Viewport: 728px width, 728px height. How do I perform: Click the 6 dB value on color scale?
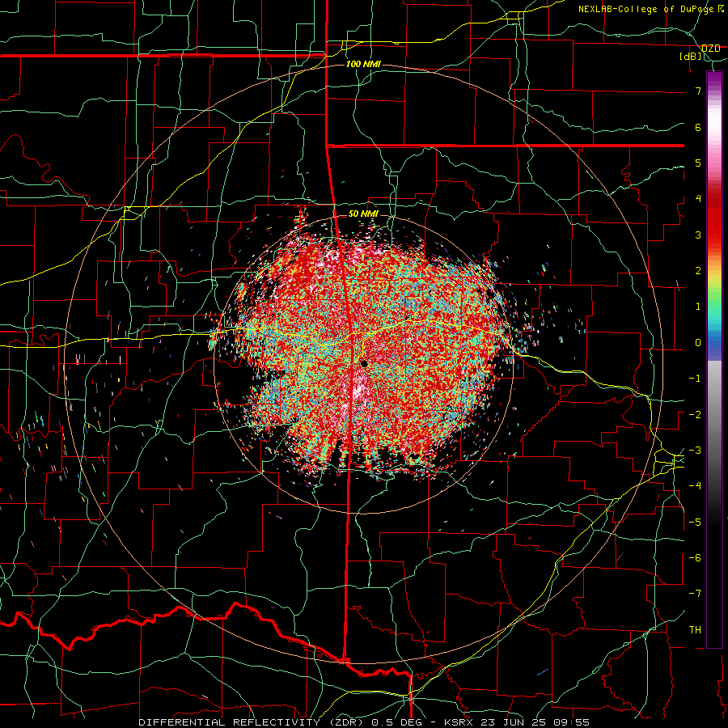click(x=698, y=127)
